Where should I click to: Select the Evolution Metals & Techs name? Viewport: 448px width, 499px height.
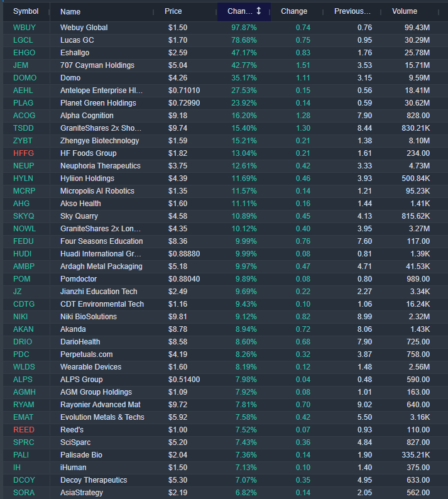pos(102,417)
